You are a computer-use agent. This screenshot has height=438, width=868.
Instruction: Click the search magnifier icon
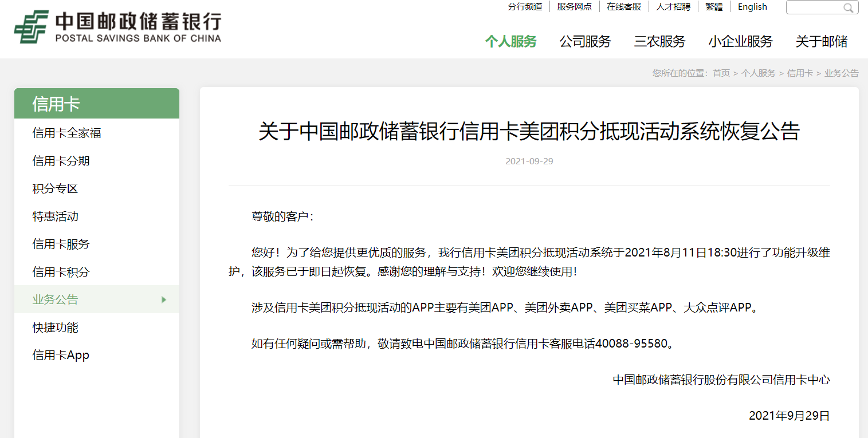(x=848, y=7)
